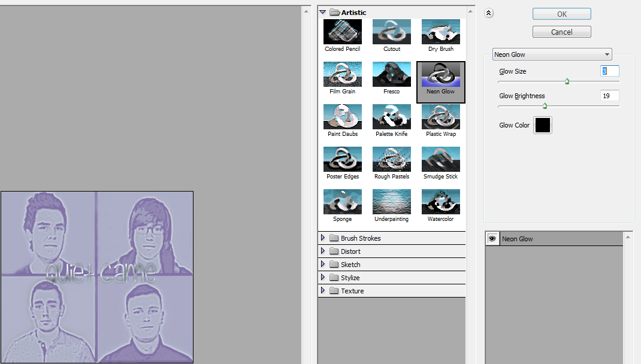The height and width of the screenshot is (364, 641).
Task: Click the Glow Brightness value field
Action: [x=609, y=96]
